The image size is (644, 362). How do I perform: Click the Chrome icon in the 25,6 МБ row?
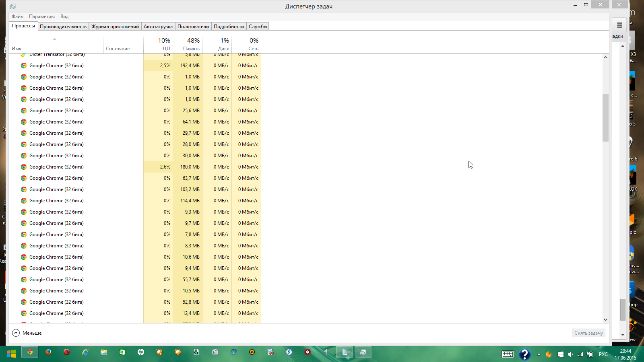24,111
